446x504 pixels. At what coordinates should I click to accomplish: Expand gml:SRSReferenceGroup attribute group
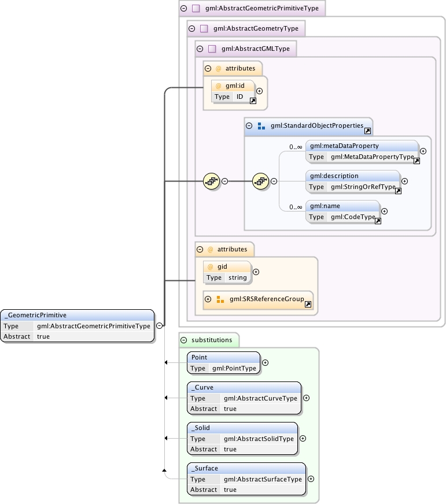tap(208, 299)
